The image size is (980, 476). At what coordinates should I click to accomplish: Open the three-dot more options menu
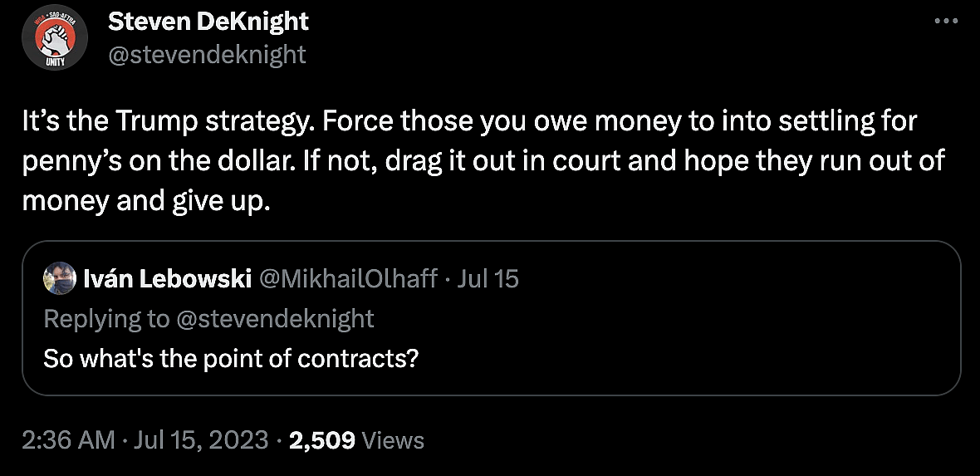(946, 22)
